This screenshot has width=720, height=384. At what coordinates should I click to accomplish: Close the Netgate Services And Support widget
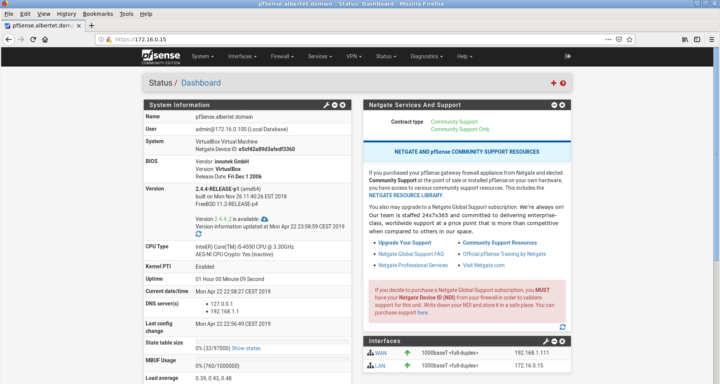(x=562, y=105)
